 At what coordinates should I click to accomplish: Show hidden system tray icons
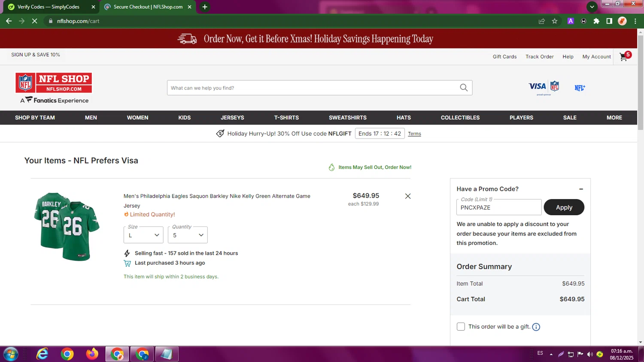[551, 354]
